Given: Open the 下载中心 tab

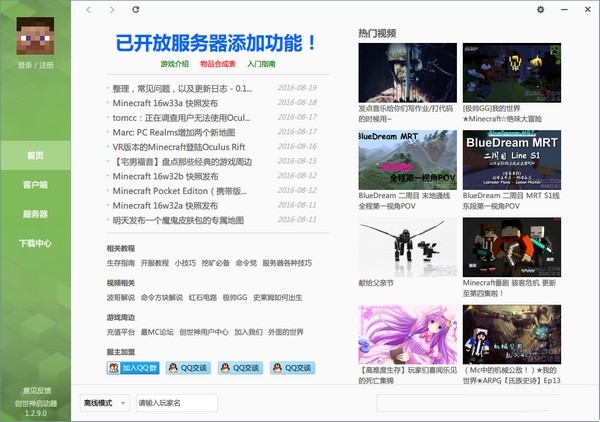Looking at the screenshot, I should click(x=35, y=243).
